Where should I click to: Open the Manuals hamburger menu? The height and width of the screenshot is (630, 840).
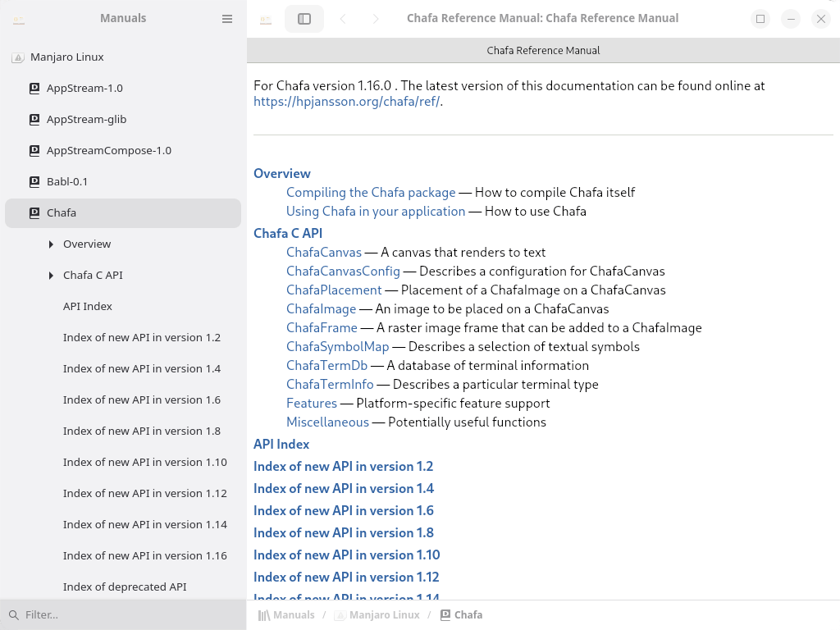pos(227,19)
